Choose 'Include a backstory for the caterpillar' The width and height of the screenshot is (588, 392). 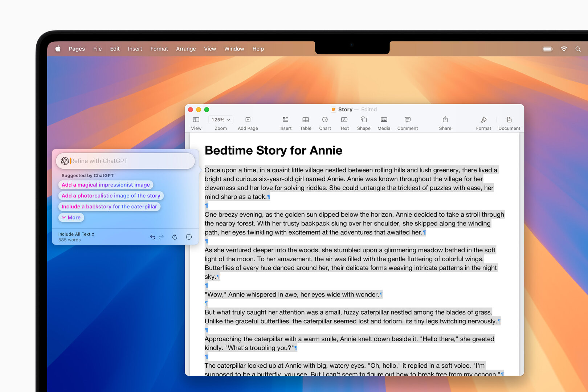tap(109, 206)
